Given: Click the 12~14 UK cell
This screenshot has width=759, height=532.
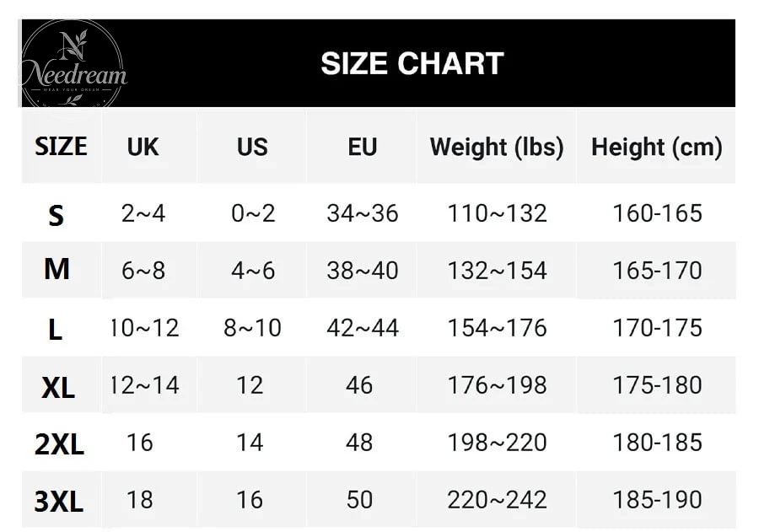Looking at the screenshot, I should tap(144, 385).
